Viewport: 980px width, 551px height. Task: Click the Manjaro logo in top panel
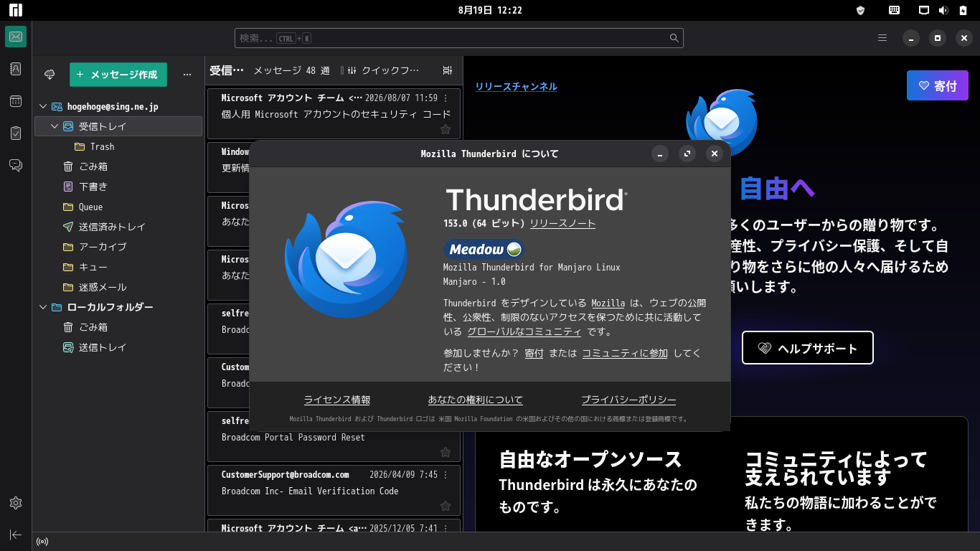(x=16, y=10)
